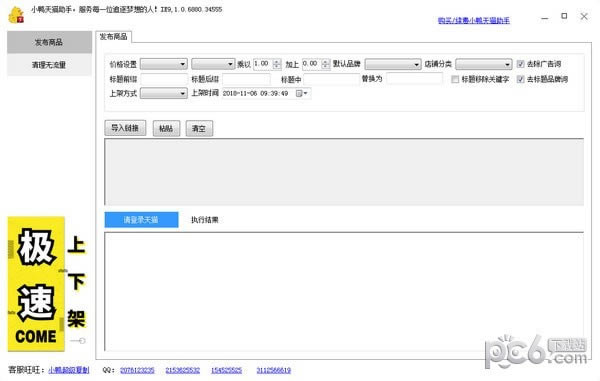Switch to 清理无流量 in the sidebar
600x381 pixels.
[x=49, y=65]
